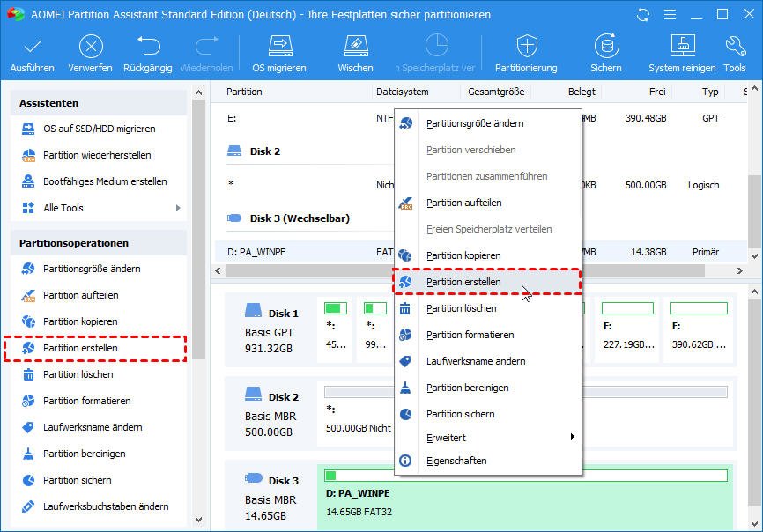Select Partition erstellen in sidebar
The image size is (763, 532).
95,348
